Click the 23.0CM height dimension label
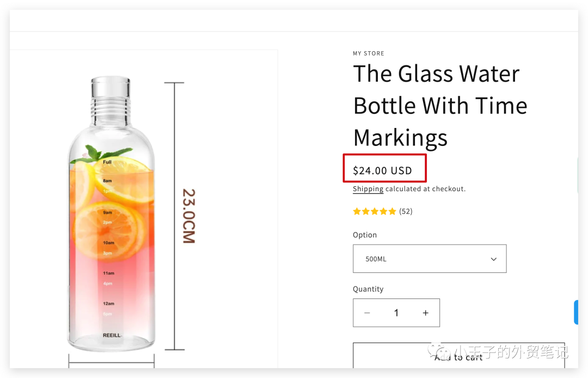Image resolution: width=588 pixels, height=378 pixels. (188, 216)
